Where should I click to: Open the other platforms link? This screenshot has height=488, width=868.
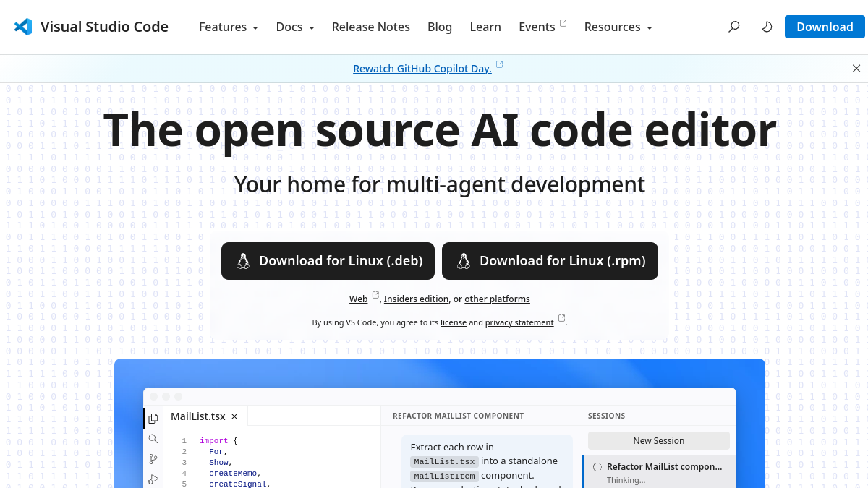[x=497, y=299]
